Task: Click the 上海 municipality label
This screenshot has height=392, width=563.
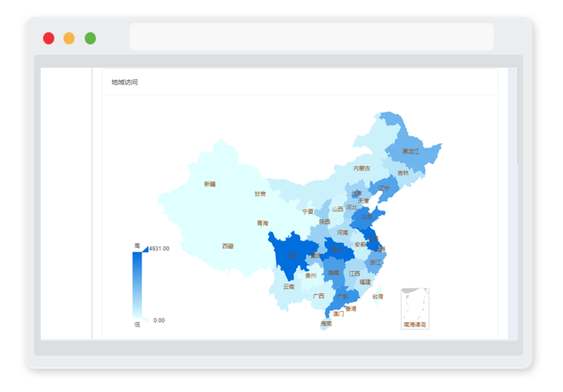Action: coord(380,249)
